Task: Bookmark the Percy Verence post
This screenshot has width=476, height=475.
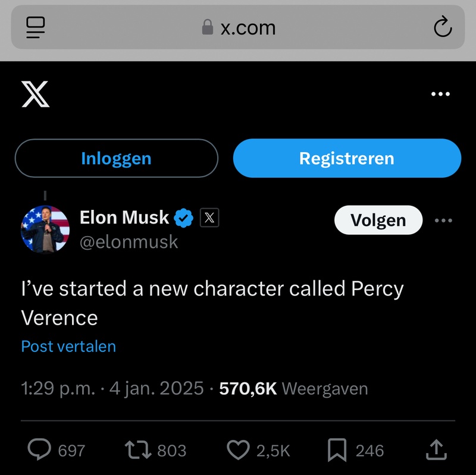Action: coord(337,450)
